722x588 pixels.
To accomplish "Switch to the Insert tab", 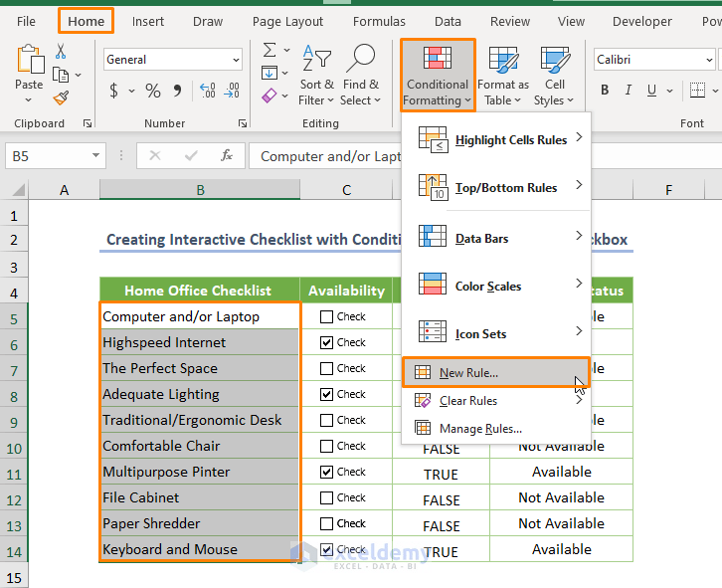I will [x=148, y=22].
